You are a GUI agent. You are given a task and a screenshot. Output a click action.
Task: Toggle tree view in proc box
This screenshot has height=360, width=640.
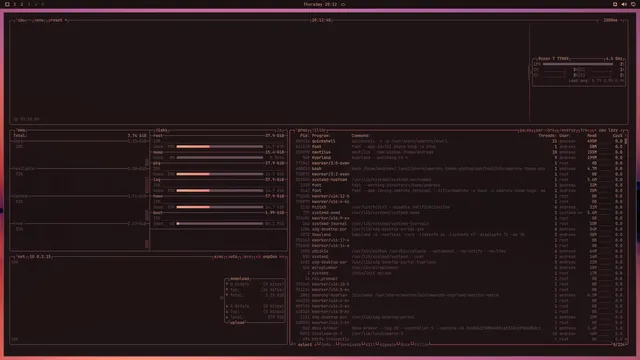(584, 130)
